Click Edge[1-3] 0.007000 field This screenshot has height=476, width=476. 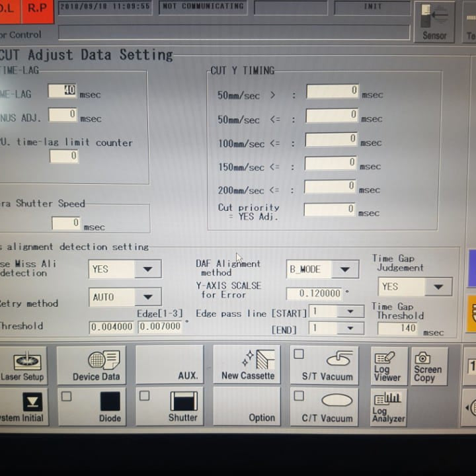160,327
